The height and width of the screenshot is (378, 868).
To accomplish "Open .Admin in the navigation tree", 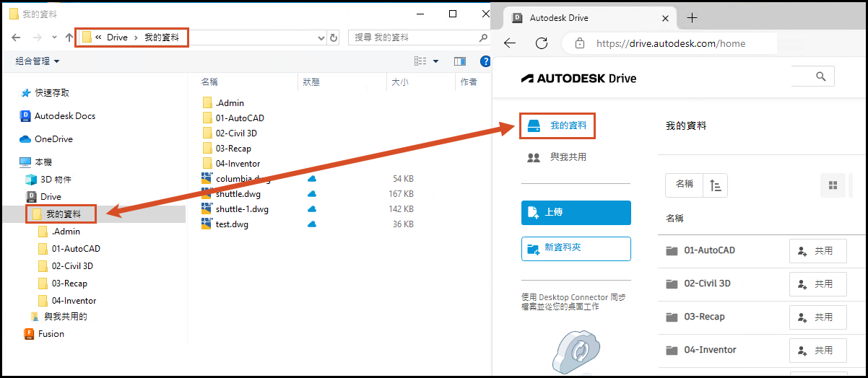I will coord(59,232).
